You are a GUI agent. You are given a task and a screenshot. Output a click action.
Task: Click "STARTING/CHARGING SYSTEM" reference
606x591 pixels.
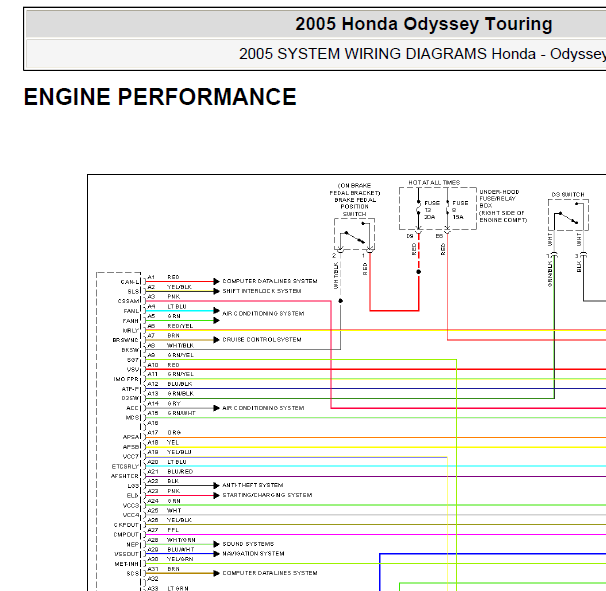coord(267,495)
